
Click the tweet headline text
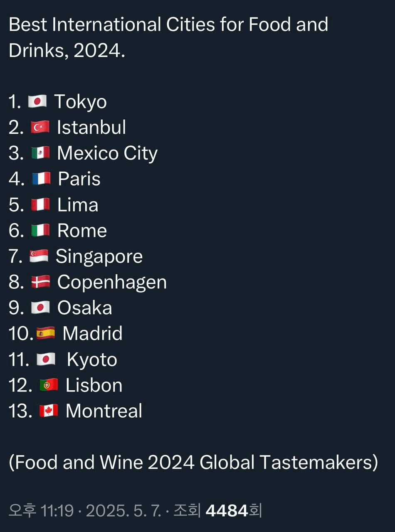click(168, 38)
